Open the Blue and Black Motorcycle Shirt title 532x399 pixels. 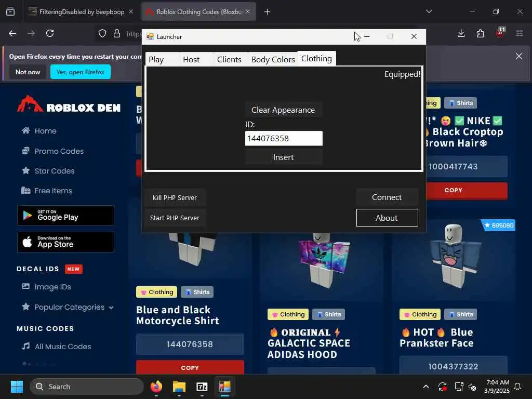click(178, 315)
